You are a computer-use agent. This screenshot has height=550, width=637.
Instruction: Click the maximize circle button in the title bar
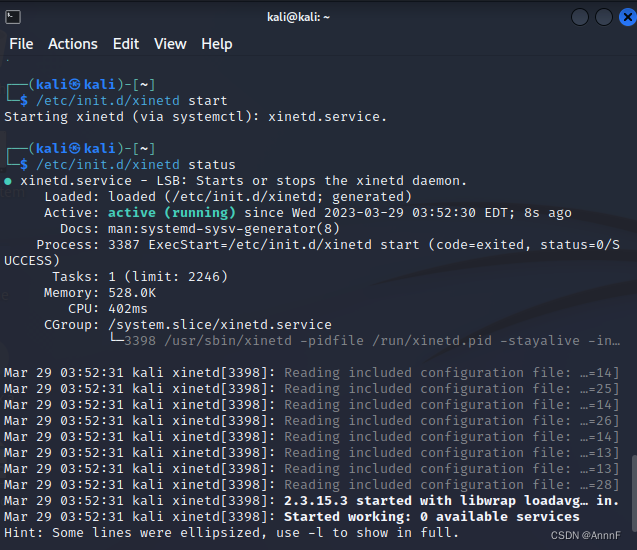604,17
